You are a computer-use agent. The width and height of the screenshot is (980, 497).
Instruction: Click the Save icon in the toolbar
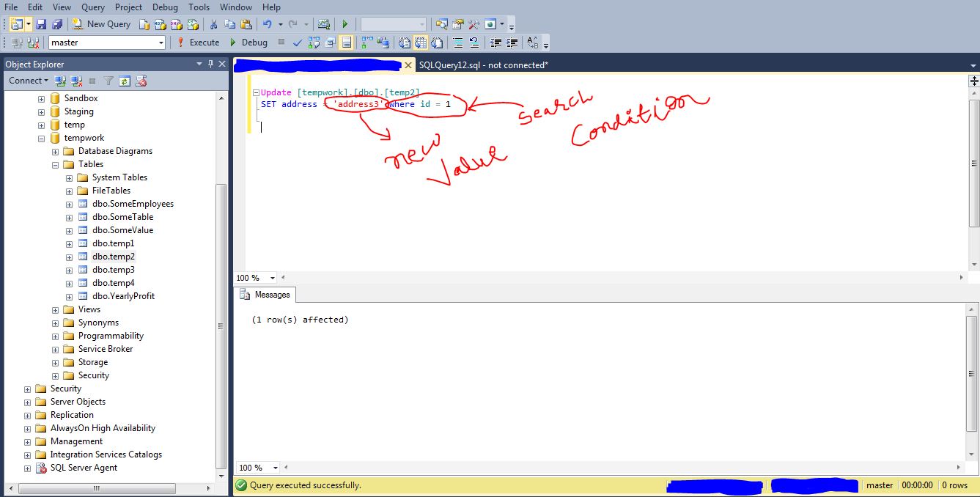point(42,24)
